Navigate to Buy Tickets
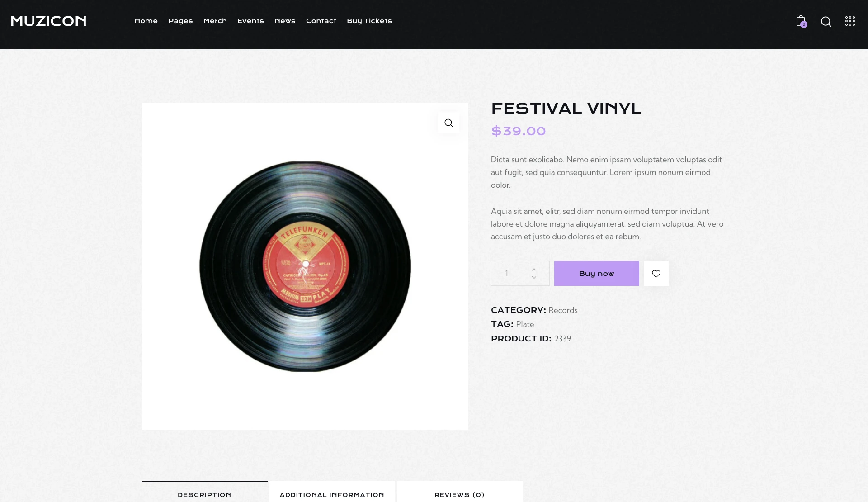868x502 pixels. tap(369, 21)
